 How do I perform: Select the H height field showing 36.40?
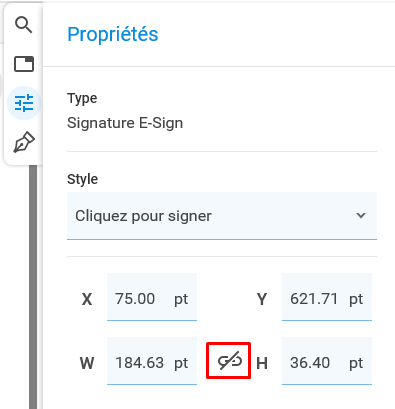[327, 361]
